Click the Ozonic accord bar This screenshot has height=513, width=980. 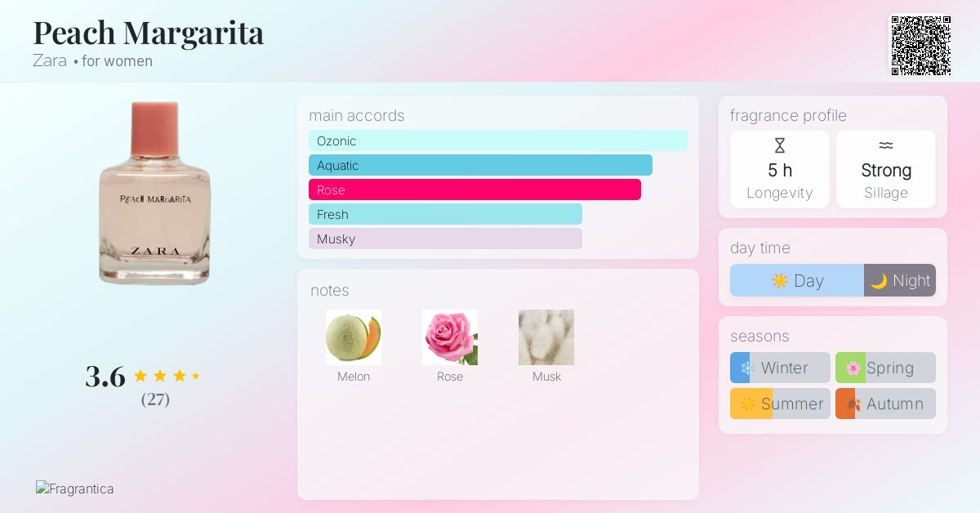[x=498, y=141]
